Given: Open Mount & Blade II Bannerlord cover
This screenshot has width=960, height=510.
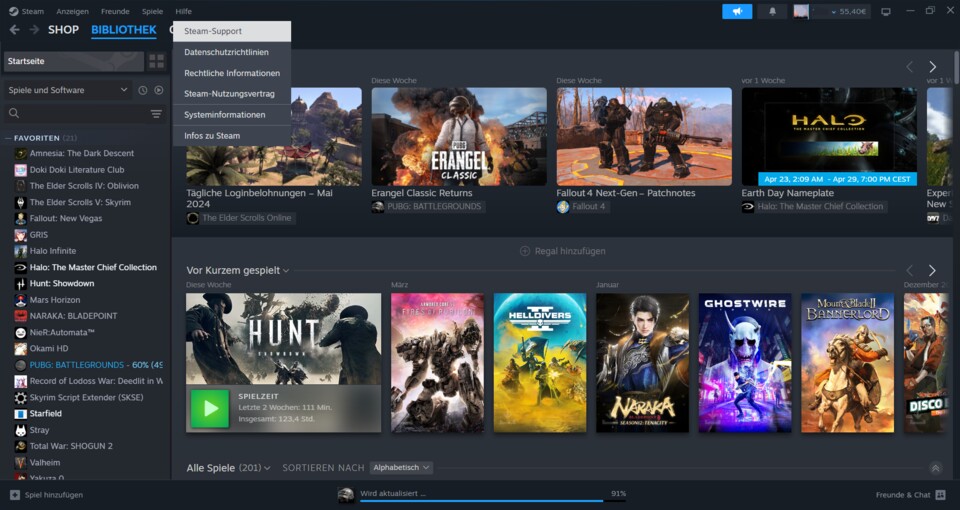Looking at the screenshot, I should tap(847, 363).
